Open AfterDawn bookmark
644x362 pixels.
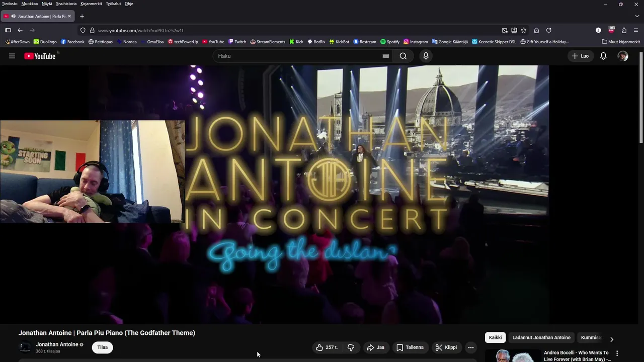tap(17, 42)
